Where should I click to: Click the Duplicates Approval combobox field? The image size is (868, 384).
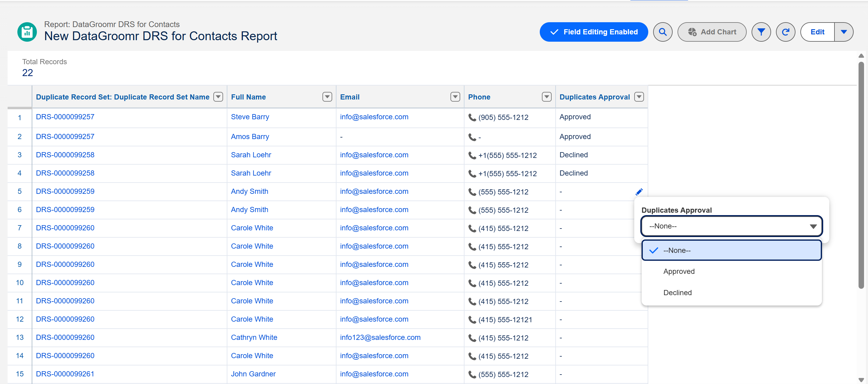[x=731, y=226]
